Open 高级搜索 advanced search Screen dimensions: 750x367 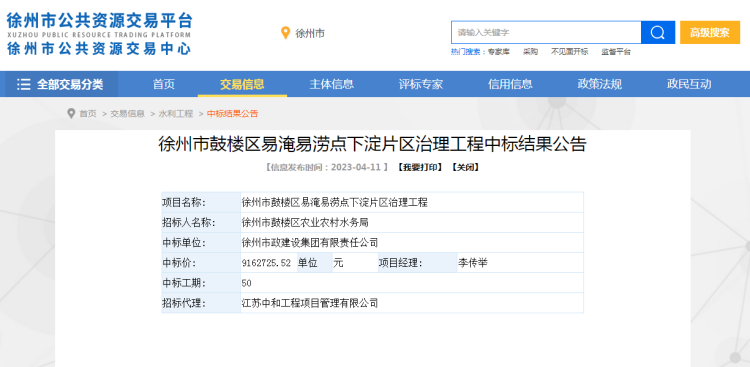pyautogui.click(x=710, y=33)
